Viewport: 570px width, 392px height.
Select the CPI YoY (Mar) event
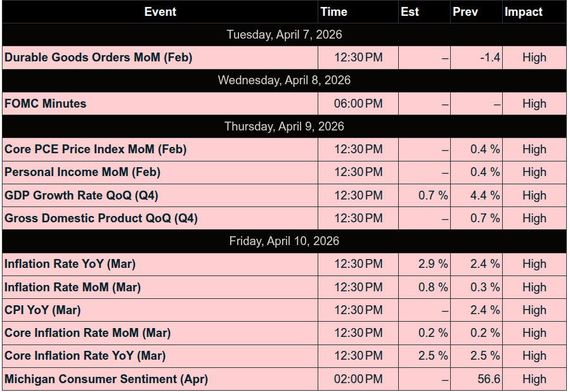tap(42, 310)
